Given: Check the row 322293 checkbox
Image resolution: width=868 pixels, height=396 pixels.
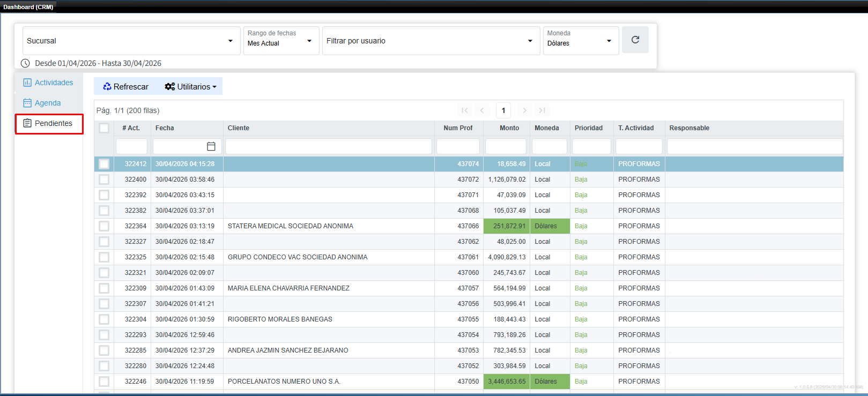Looking at the screenshot, I should click(104, 335).
